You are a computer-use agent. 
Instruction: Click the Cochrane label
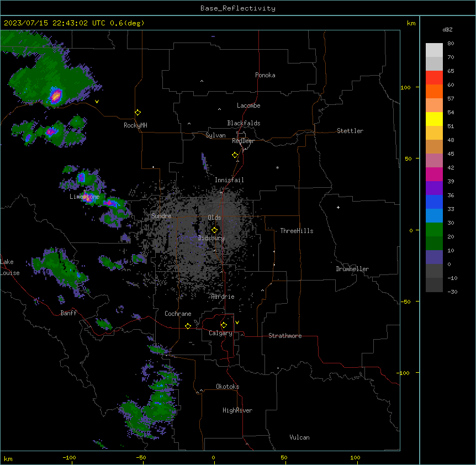178,314
